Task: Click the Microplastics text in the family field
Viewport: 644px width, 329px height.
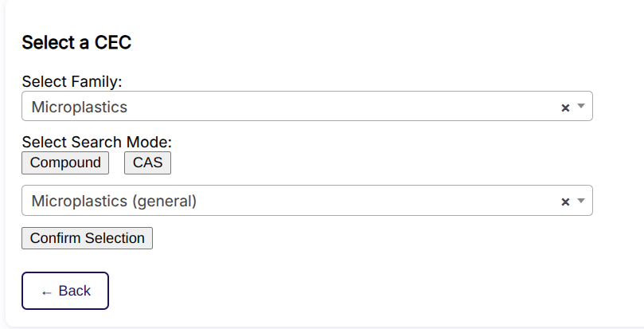Action: click(79, 107)
